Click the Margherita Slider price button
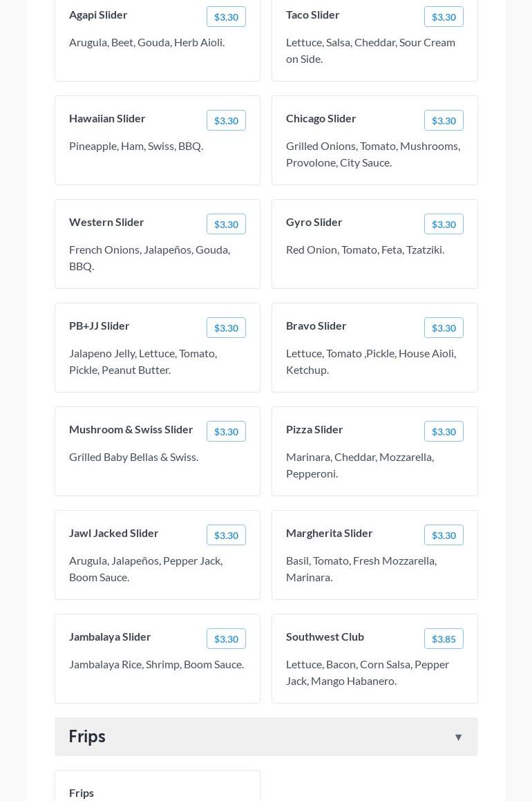Screen dimensions: 532x801 (x=444, y=535)
